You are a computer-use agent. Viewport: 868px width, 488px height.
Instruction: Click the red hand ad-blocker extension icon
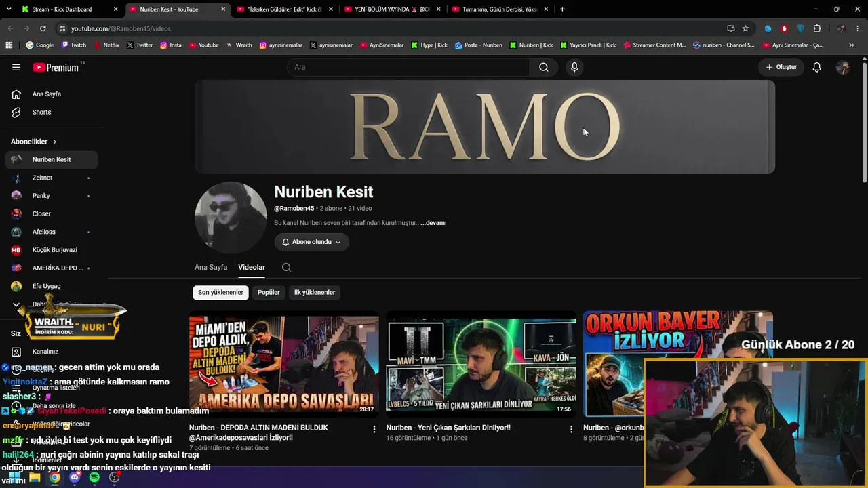tap(785, 28)
